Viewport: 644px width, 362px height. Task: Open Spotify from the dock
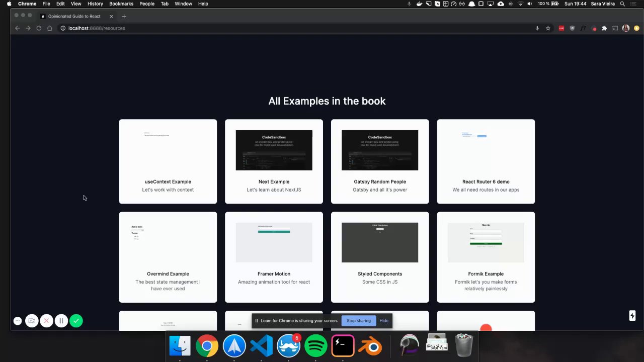[315, 346]
